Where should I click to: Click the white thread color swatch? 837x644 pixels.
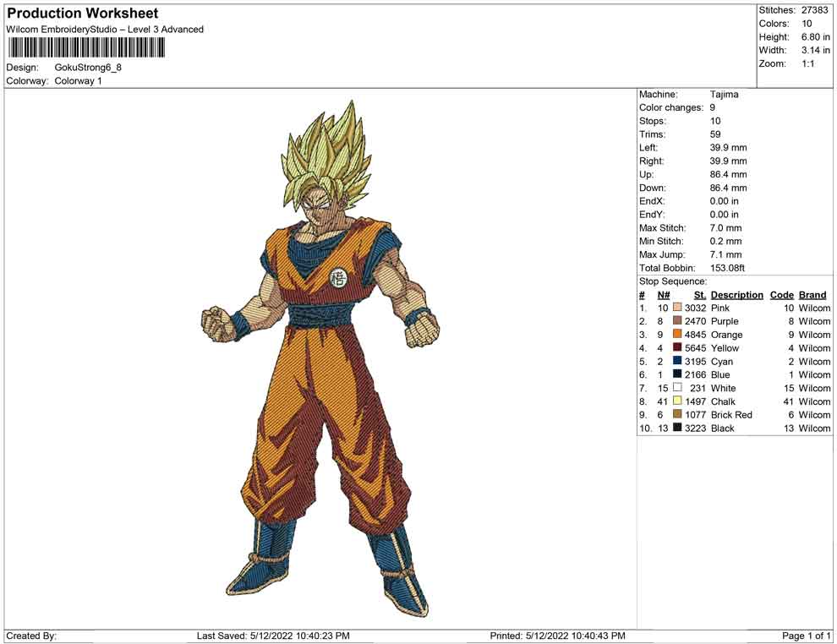[677, 388]
